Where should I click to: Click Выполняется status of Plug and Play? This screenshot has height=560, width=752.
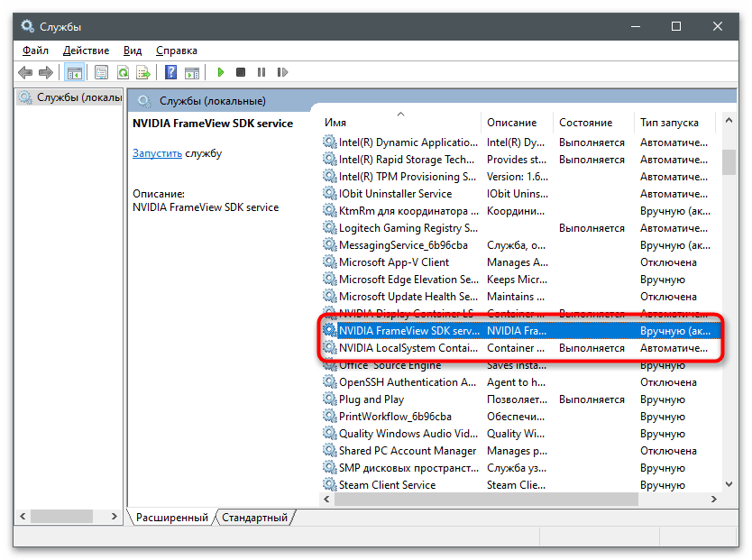[x=592, y=399]
